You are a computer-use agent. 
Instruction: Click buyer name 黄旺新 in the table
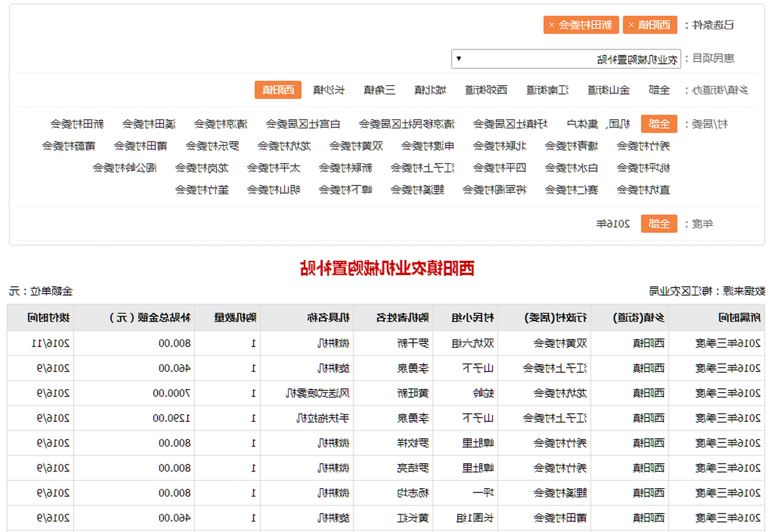pos(413,393)
